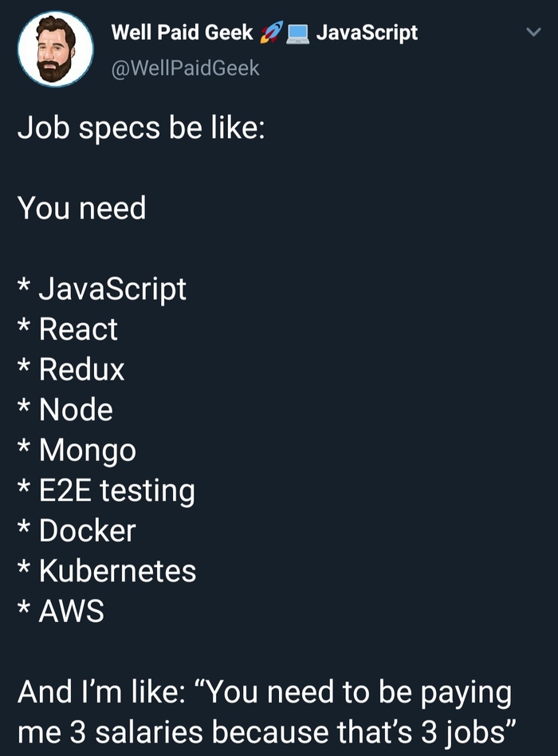Screen dimensions: 558x756
Task: Click the "Job specs be like:" line
Action: [x=140, y=128]
